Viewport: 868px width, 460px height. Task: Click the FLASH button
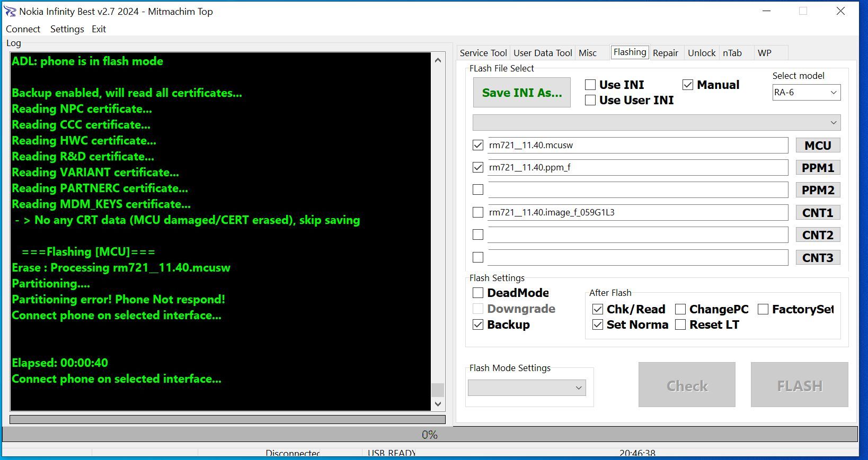pos(799,385)
